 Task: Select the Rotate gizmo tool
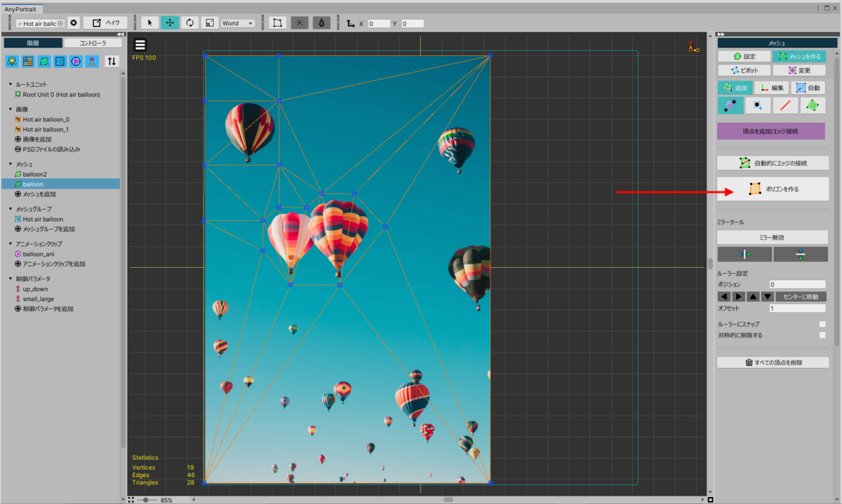pyautogui.click(x=189, y=22)
